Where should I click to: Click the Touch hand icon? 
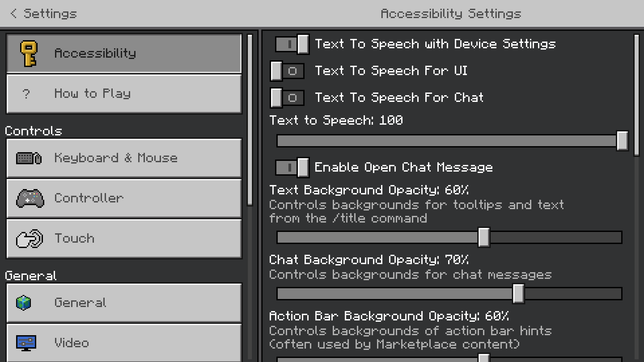tap(30, 239)
